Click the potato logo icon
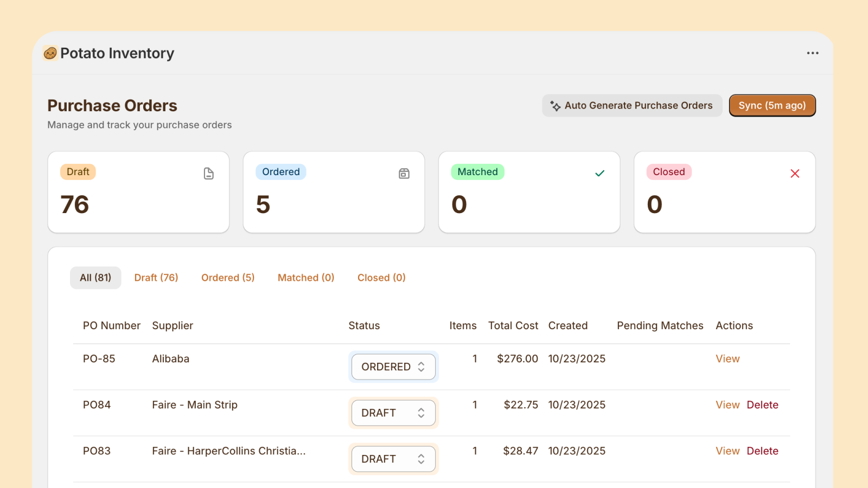868x488 pixels. [x=50, y=53]
